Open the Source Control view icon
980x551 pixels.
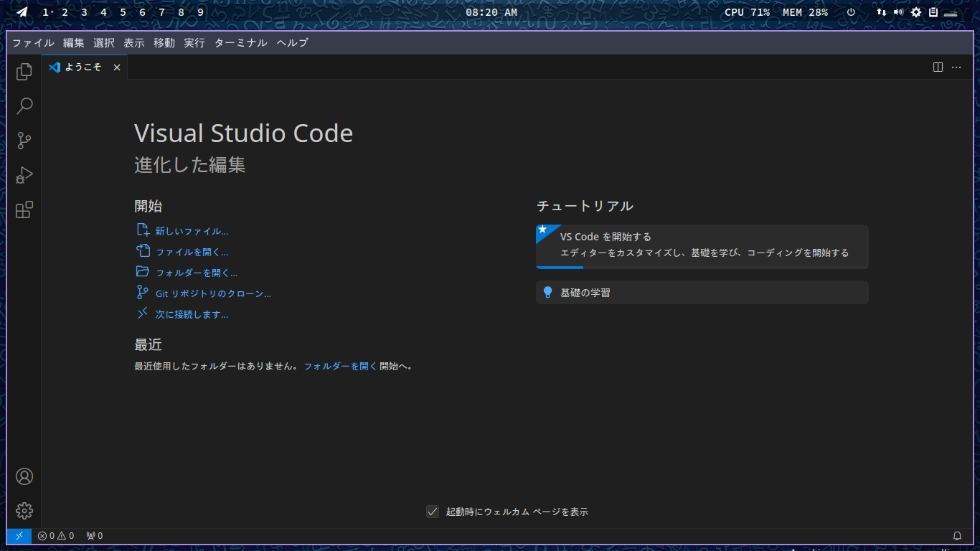pyautogui.click(x=24, y=141)
